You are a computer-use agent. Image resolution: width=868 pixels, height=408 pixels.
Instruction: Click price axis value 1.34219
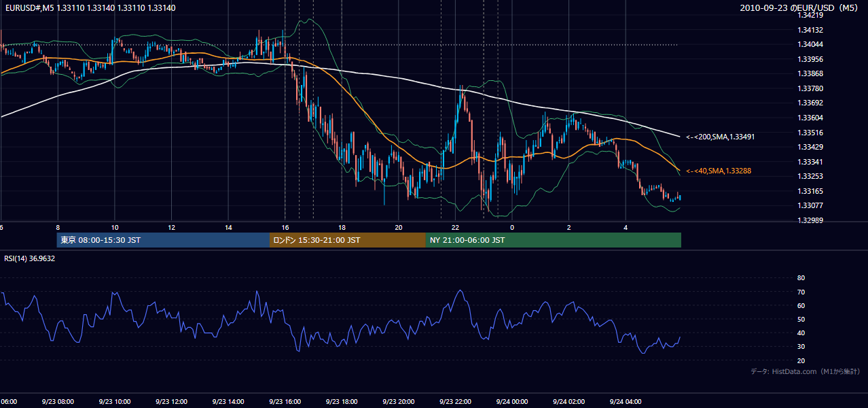coord(811,15)
